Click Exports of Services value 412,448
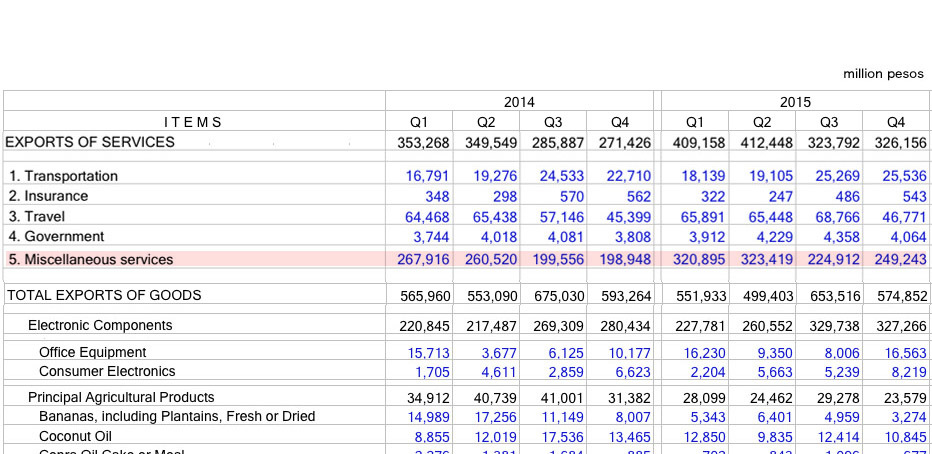The height and width of the screenshot is (454, 932). tap(766, 143)
